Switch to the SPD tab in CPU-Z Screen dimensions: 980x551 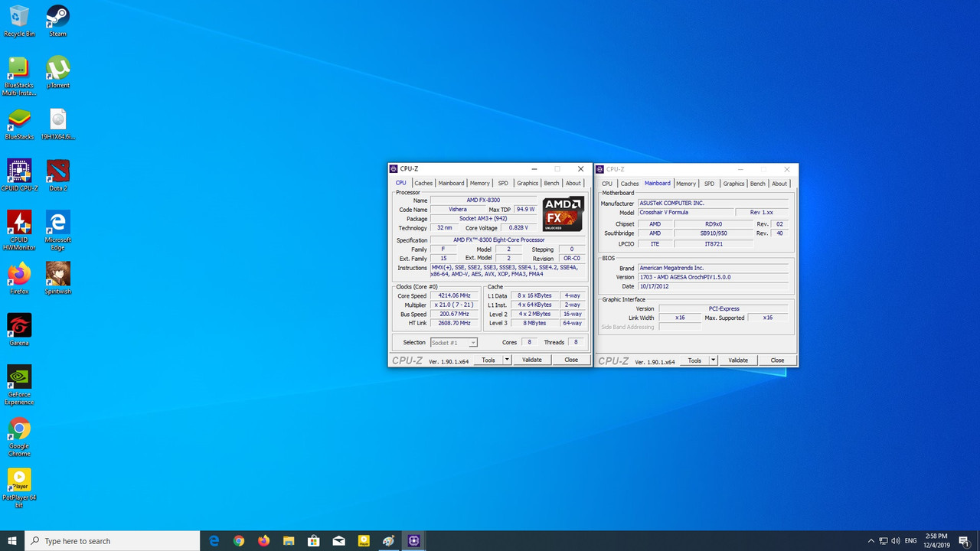[503, 183]
